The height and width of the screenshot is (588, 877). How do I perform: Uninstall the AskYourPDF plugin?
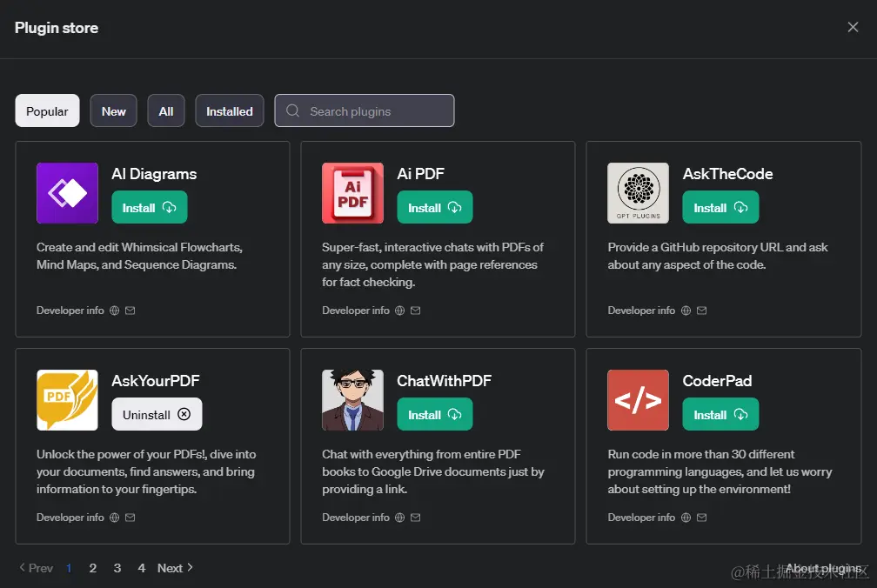(x=157, y=414)
